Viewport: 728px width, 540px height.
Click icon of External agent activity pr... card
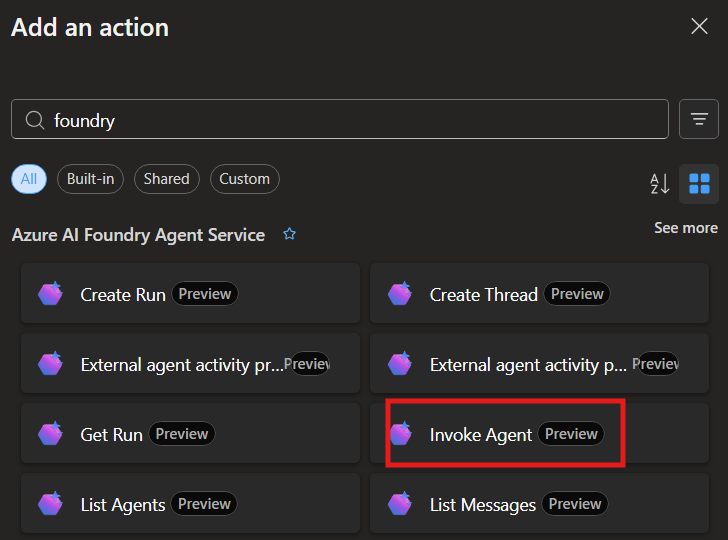[51, 363]
